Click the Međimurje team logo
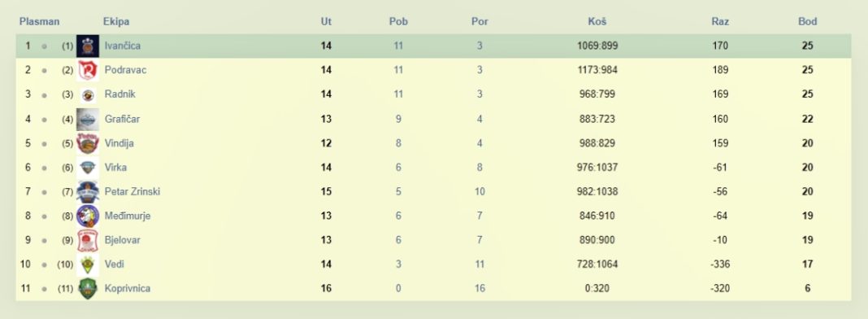This screenshot has height=319, width=868. pos(88,216)
